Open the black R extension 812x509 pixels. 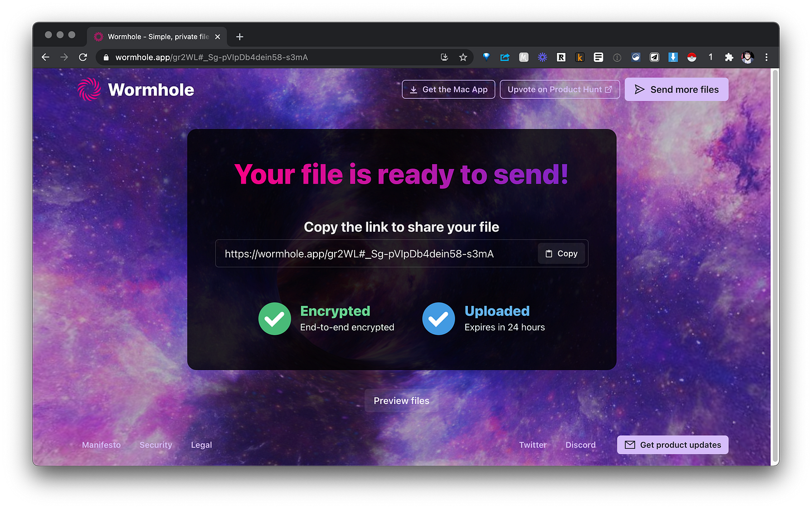tap(561, 57)
